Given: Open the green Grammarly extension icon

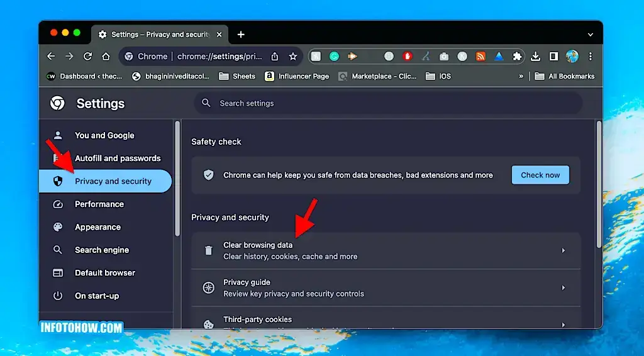Looking at the screenshot, I should click(335, 56).
